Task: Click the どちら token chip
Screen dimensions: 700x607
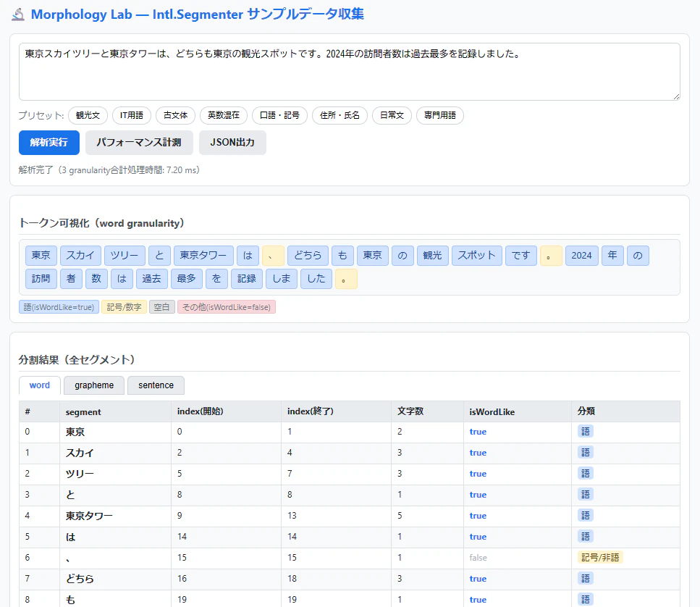Action: tap(308, 256)
